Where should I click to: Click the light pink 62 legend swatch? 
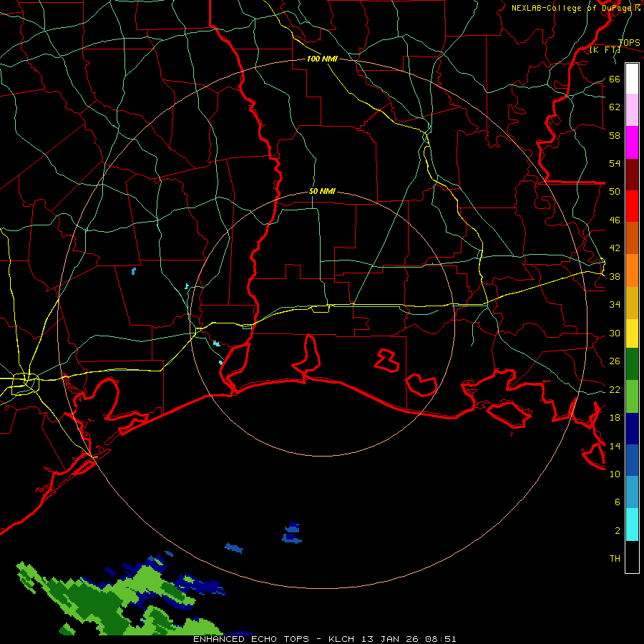coord(632,109)
